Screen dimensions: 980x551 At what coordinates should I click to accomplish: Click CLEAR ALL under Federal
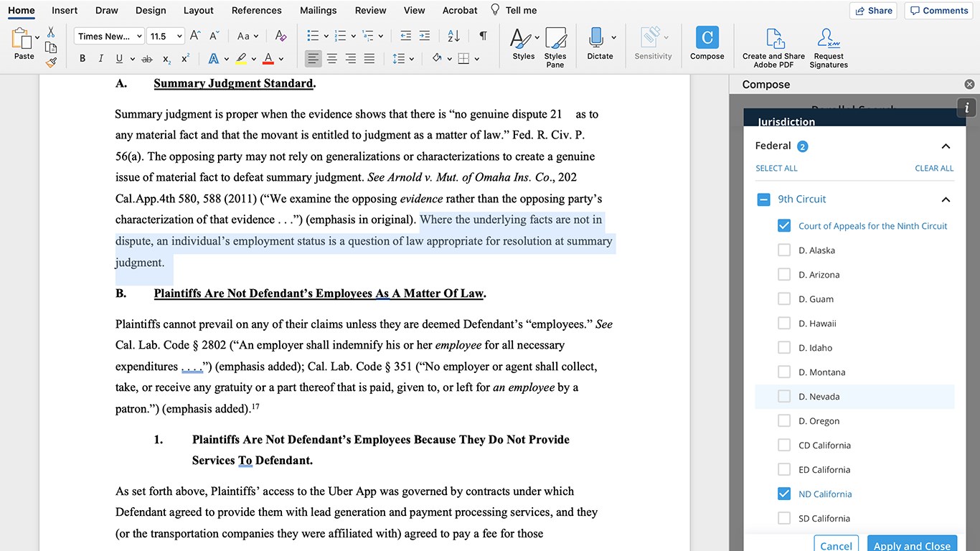point(934,169)
